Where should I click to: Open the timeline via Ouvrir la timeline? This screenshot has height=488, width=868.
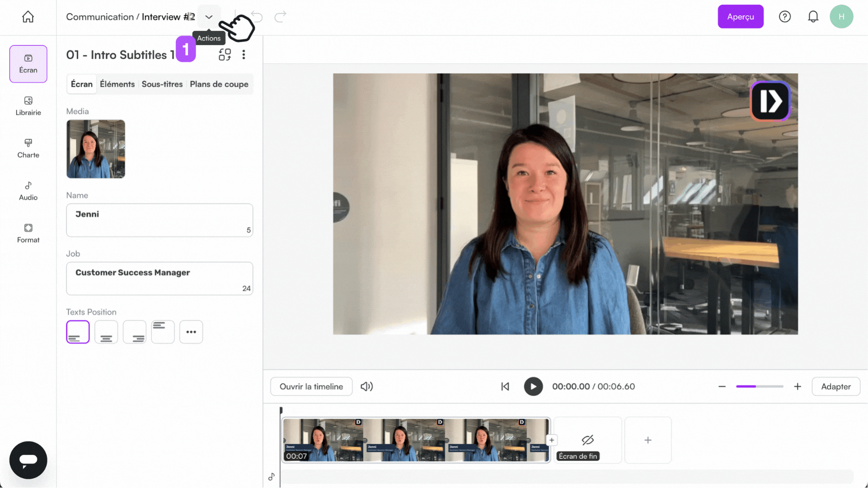coord(311,386)
